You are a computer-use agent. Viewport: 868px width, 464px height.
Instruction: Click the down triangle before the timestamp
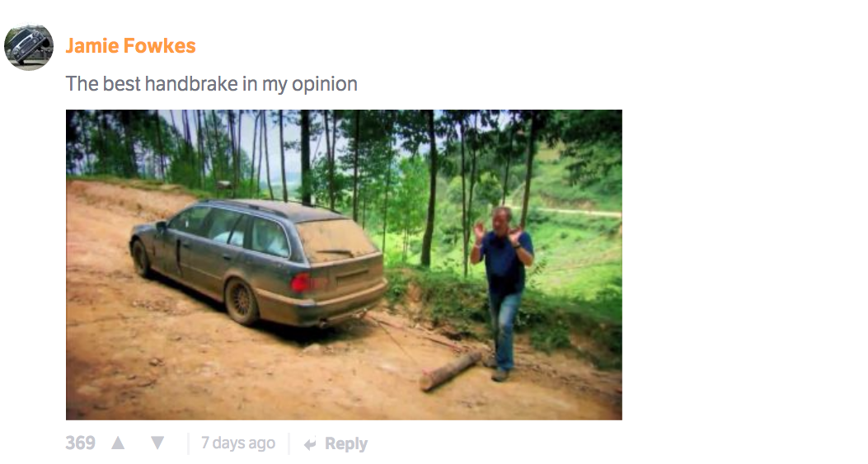(157, 443)
